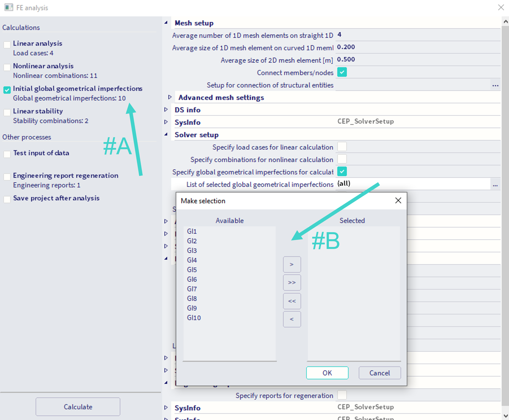
Task: Click the move-all-right '>>' arrow button
Action: point(292,282)
